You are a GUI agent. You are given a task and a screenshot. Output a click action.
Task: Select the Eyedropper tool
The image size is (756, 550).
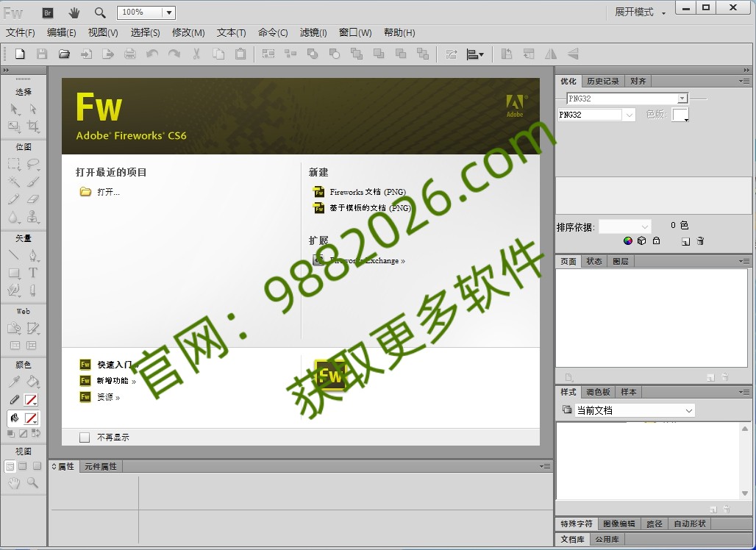(x=15, y=382)
